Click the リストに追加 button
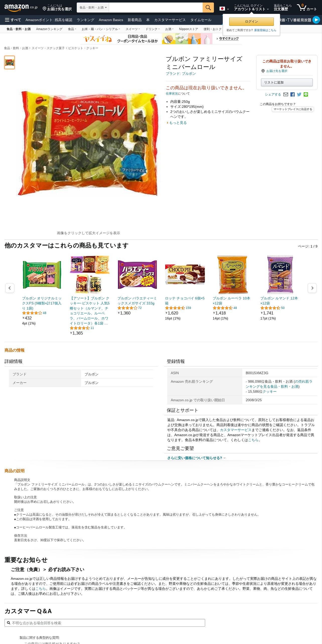This screenshot has width=322, height=644. [287, 83]
